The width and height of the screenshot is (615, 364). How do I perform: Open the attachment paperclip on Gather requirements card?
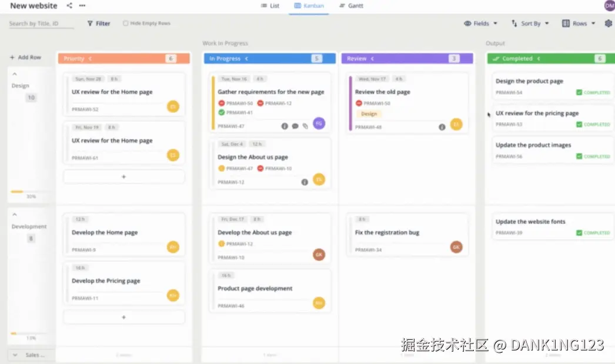point(305,126)
